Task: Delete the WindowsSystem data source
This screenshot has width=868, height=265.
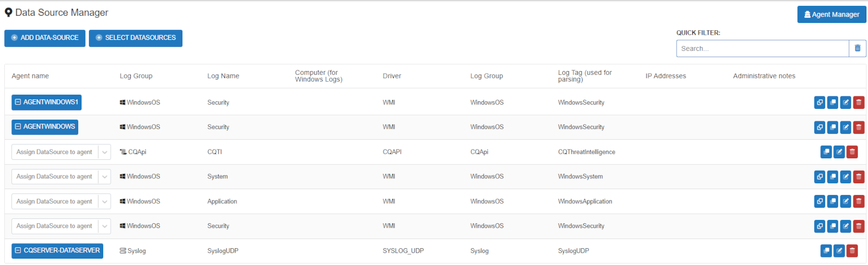Action: click(859, 177)
